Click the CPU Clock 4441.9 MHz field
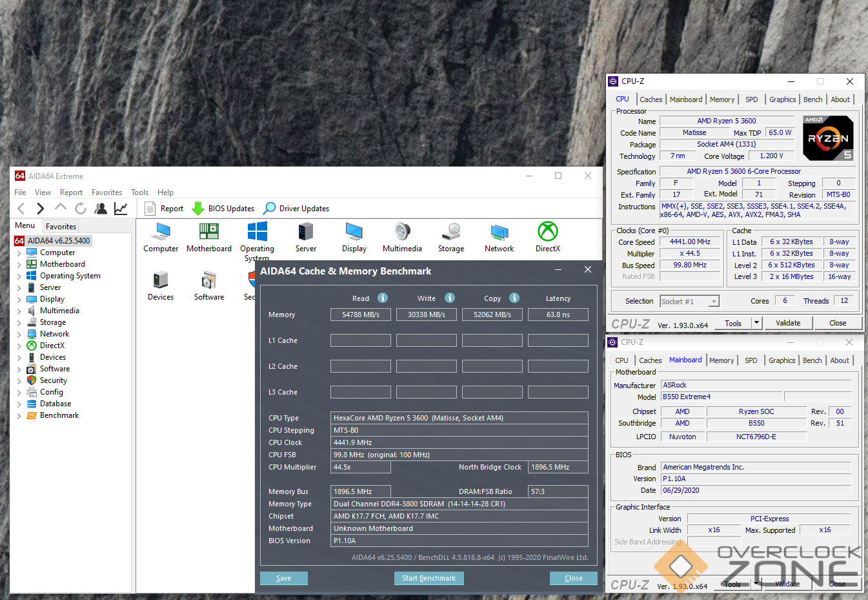 [459, 442]
